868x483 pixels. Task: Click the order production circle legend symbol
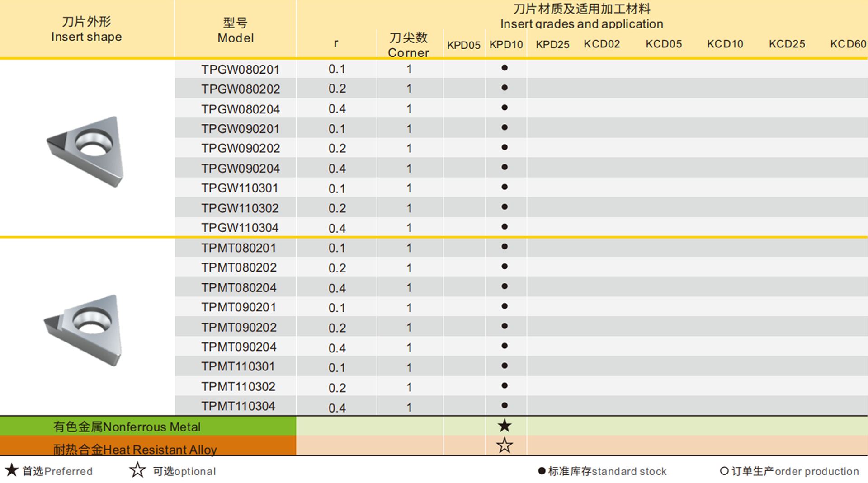tap(725, 471)
